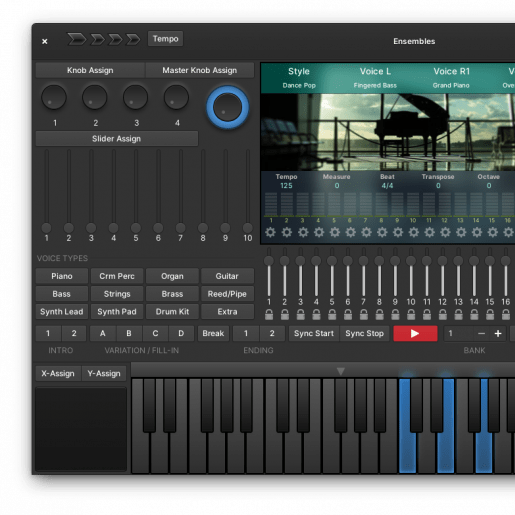This screenshot has width=515, height=515.
Task: Trigger Variation D
Action: tap(181, 333)
